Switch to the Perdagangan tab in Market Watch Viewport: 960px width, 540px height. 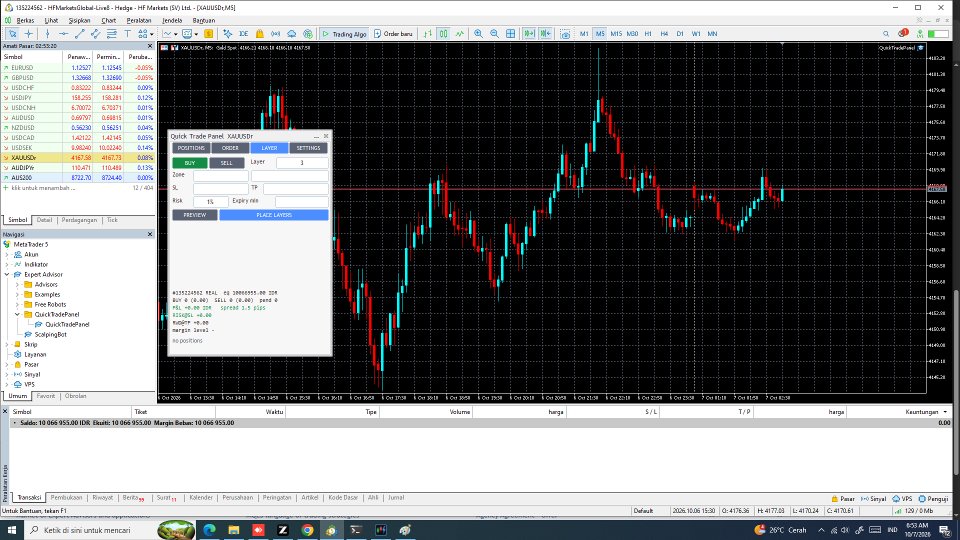79,220
